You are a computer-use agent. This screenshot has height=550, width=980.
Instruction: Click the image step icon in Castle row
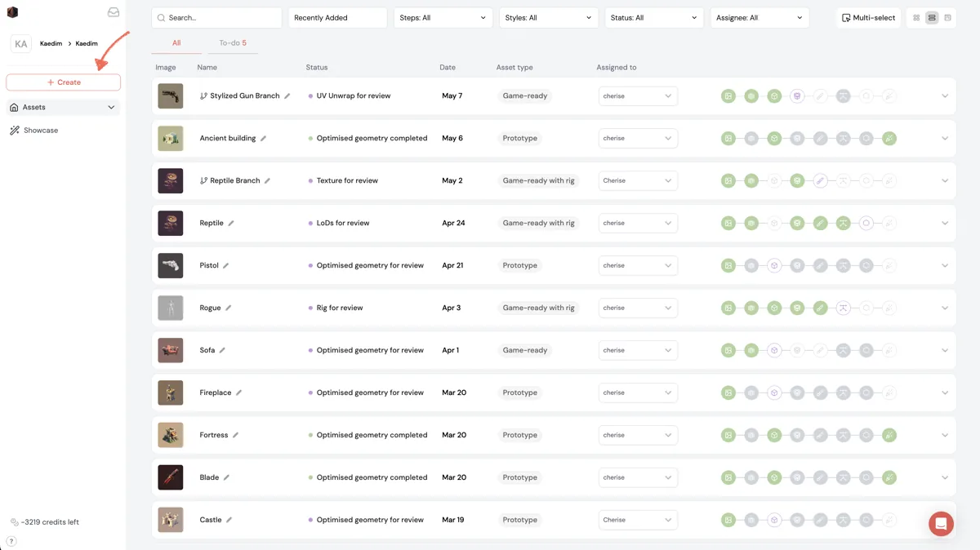pyautogui.click(x=728, y=521)
